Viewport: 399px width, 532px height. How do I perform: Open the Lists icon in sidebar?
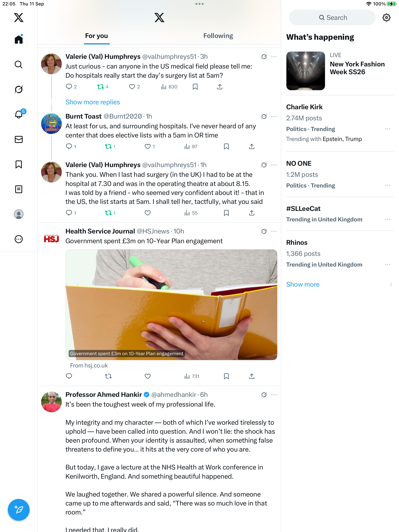tap(19, 189)
